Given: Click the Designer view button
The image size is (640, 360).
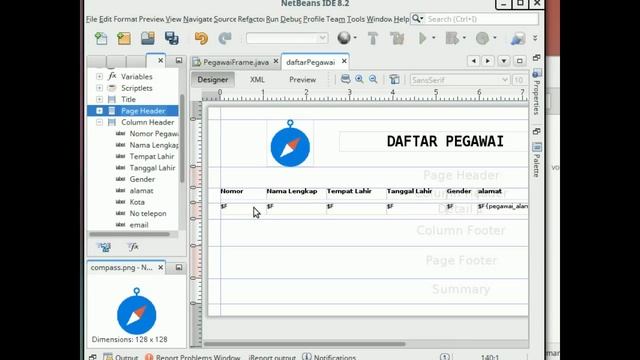Looking at the screenshot, I should pos(213,80).
